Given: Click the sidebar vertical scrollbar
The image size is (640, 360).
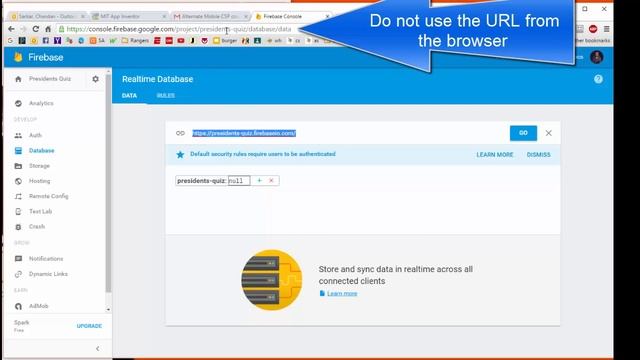Looking at the screenshot, I should pyautogui.click(x=108, y=184).
